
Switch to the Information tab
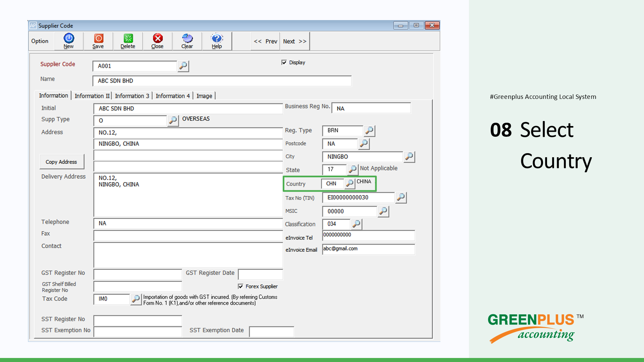[53, 96]
